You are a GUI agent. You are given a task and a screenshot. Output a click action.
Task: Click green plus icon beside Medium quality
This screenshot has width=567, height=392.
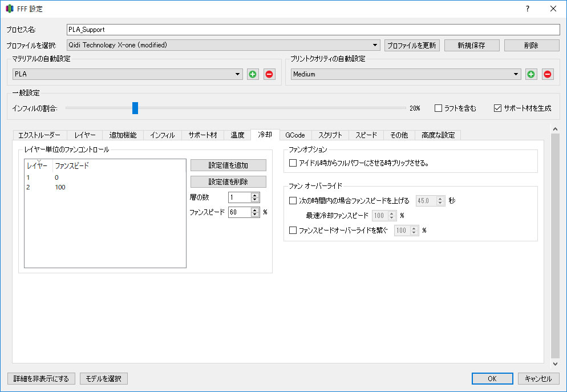531,74
